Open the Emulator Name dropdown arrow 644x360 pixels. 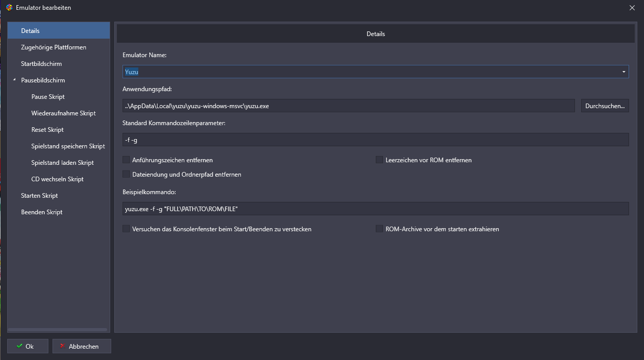tap(624, 72)
